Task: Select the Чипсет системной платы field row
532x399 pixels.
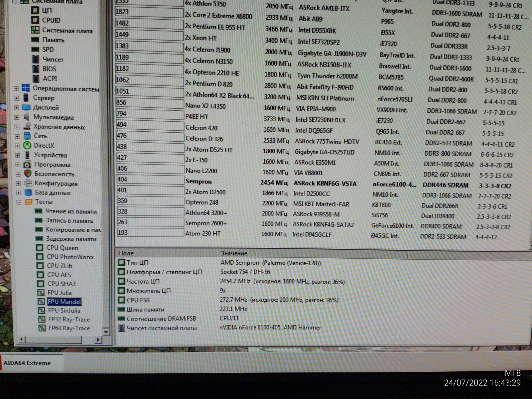Action: [x=219, y=328]
